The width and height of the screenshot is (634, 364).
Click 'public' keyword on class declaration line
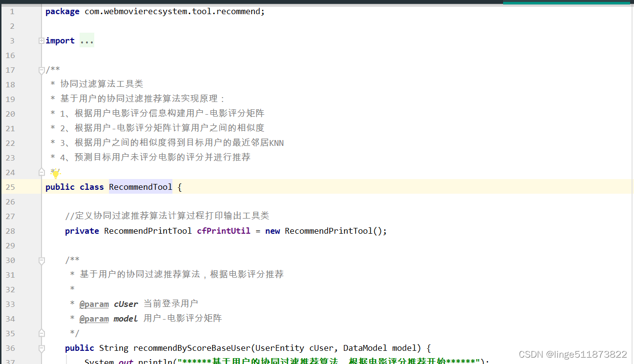pyautogui.click(x=60, y=187)
